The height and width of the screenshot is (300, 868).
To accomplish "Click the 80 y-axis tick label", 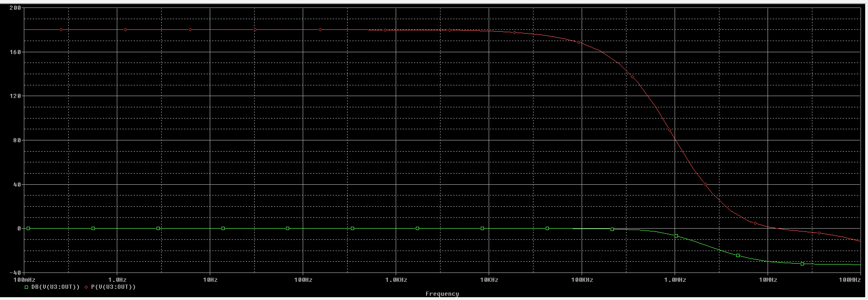I will tap(17, 140).
